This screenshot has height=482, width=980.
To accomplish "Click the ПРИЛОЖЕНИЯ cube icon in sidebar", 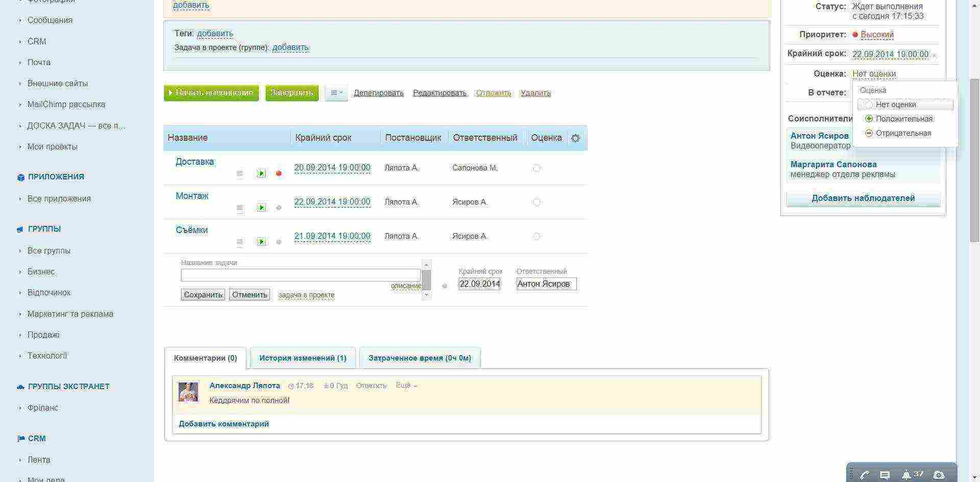I will point(21,177).
